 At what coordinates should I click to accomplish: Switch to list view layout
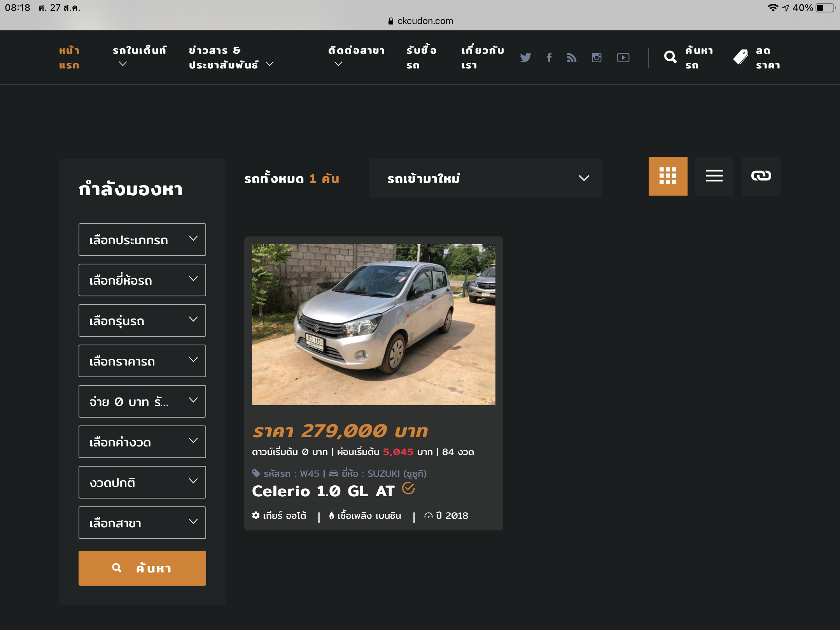tap(714, 176)
